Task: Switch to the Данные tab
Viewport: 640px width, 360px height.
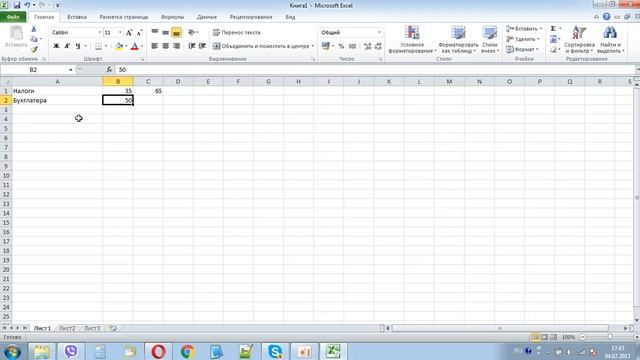Action: click(x=207, y=17)
